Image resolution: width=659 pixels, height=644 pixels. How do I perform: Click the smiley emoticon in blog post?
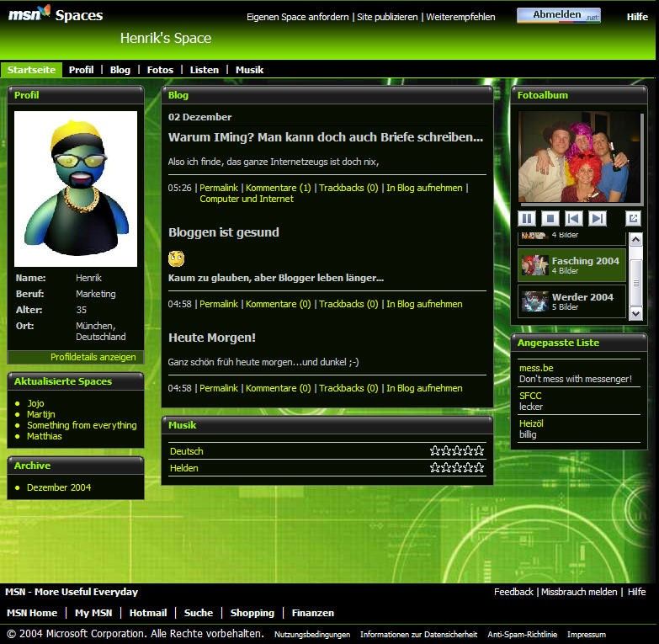coord(176,258)
